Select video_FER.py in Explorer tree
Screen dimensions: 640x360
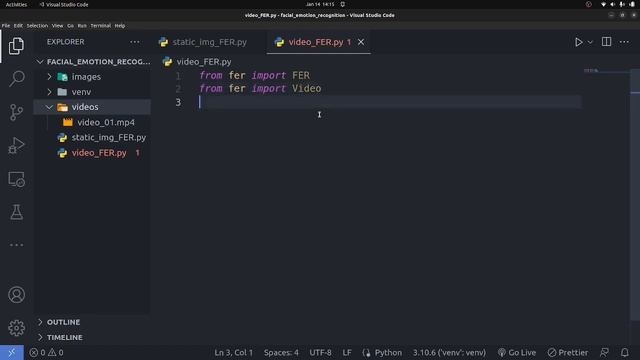[93, 153]
